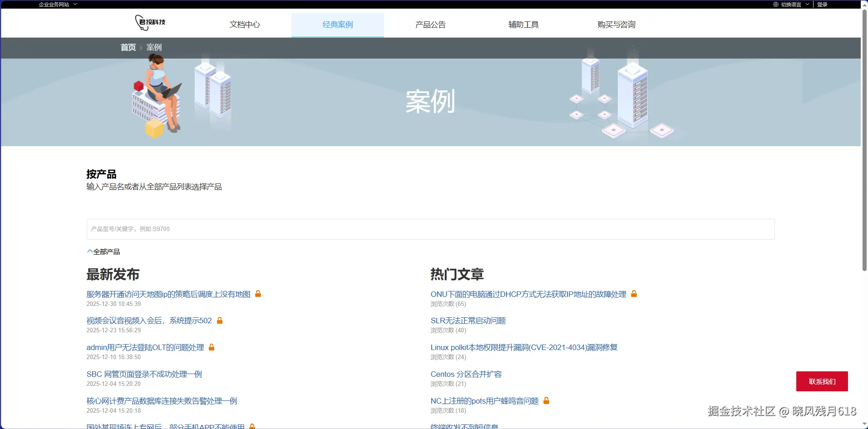
Task: Open article 视频会议音视频入会后，系统提示502
Action: 149,321
